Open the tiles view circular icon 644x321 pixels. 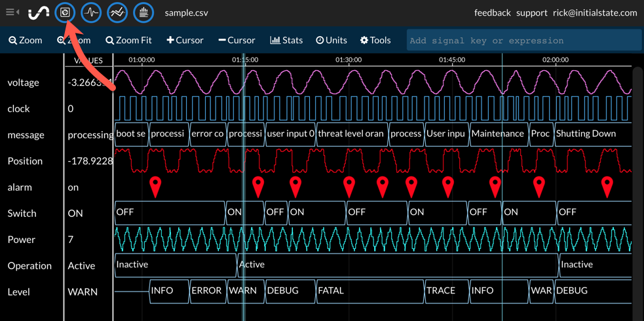[65, 12]
